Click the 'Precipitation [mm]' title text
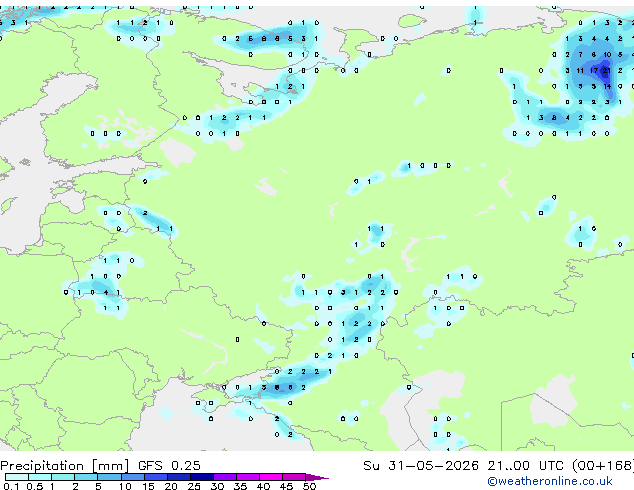Screen dimensions: 634x490 pyautogui.click(x=65, y=466)
